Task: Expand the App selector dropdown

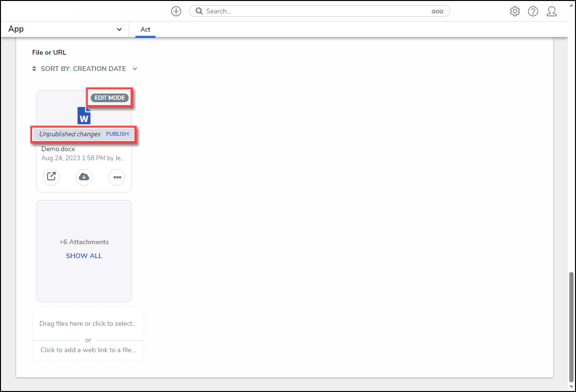Action: tap(65, 29)
